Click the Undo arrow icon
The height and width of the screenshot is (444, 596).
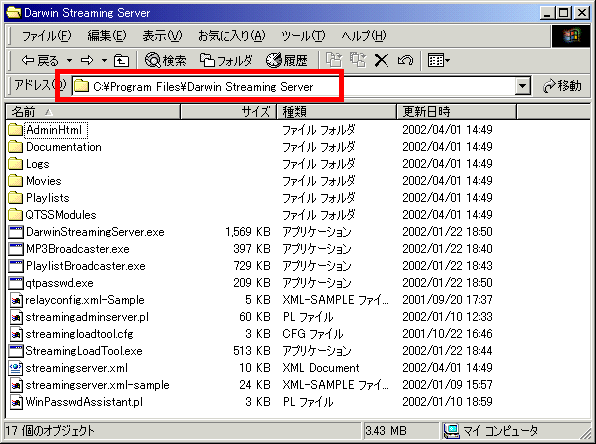(x=405, y=60)
